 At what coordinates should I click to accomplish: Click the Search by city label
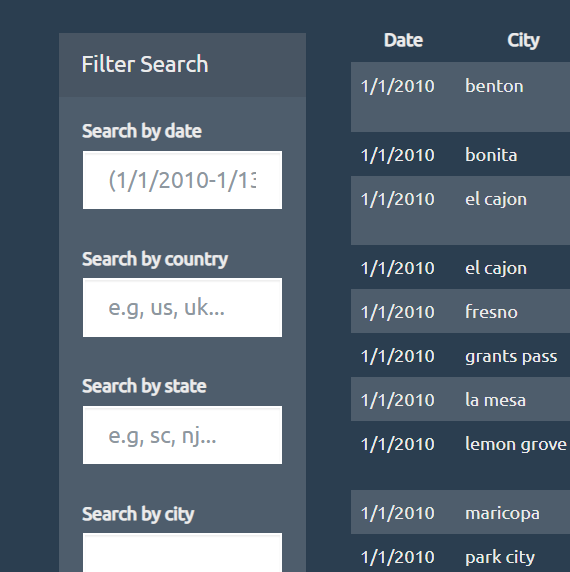[x=138, y=514]
